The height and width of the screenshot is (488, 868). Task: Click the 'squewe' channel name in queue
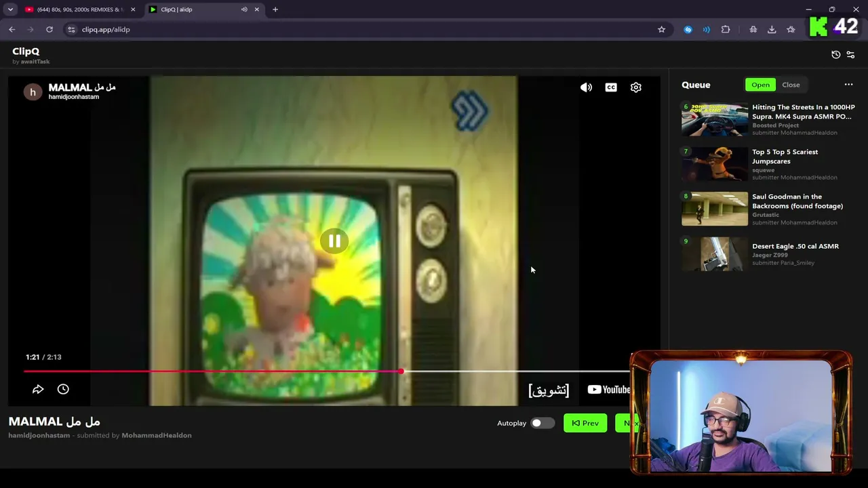pyautogui.click(x=763, y=170)
